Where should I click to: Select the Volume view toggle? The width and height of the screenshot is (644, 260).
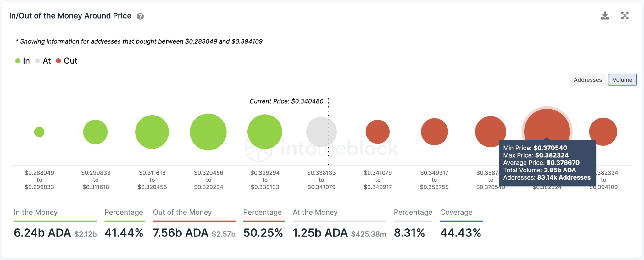(x=622, y=80)
